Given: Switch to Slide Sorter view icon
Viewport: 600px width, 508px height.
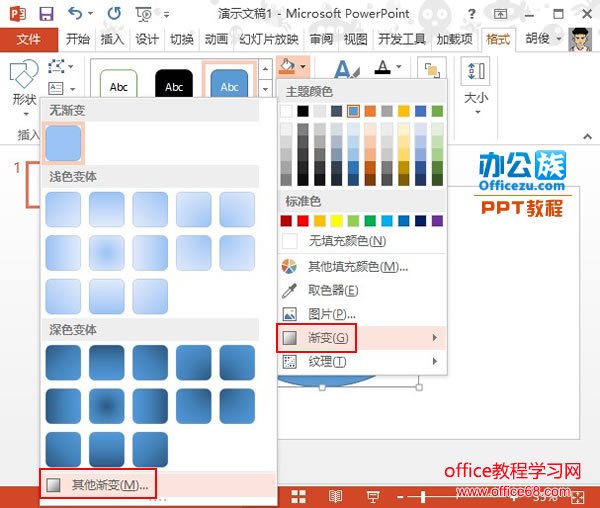Looking at the screenshot, I should (x=298, y=497).
